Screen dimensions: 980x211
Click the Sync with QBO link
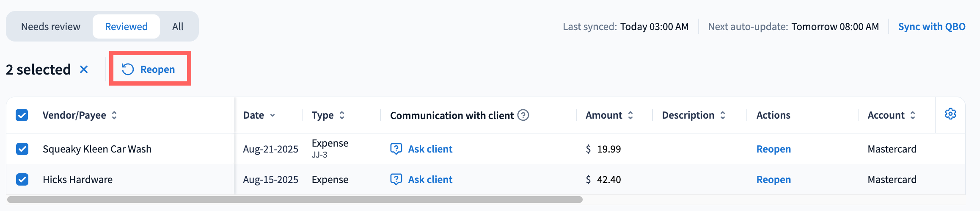point(932,27)
